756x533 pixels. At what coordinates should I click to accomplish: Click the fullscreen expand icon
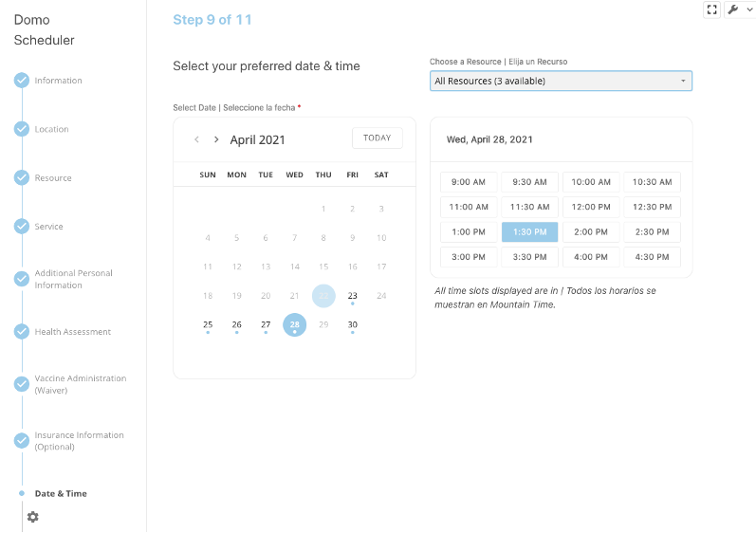(x=711, y=9)
